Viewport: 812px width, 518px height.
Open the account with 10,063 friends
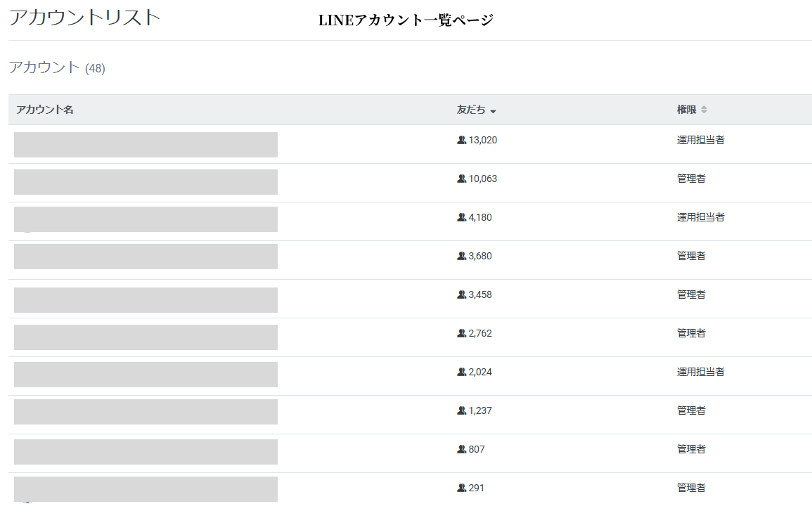click(x=146, y=182)
